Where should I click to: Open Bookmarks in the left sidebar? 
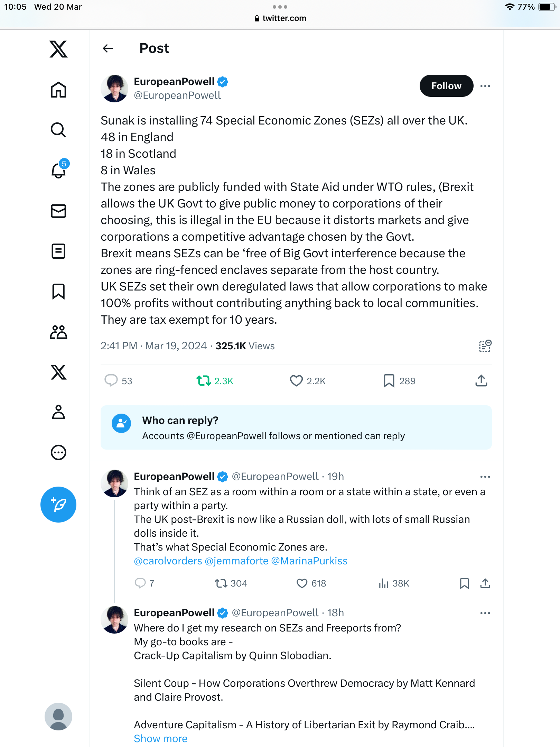pos(58,292)
